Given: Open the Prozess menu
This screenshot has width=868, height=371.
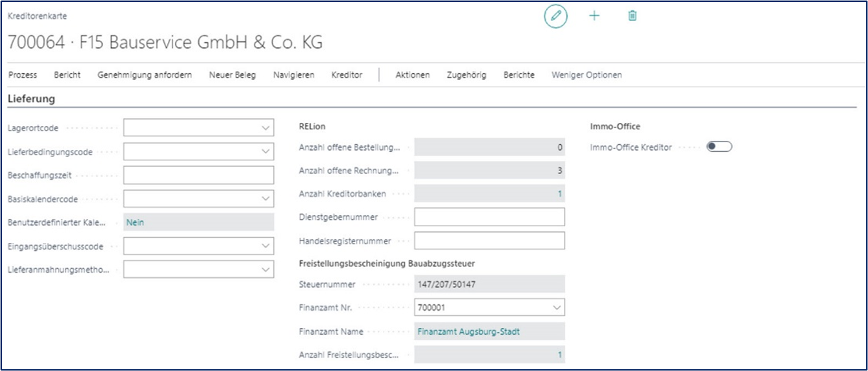Looking at the screenshot, I should (23, 75).
